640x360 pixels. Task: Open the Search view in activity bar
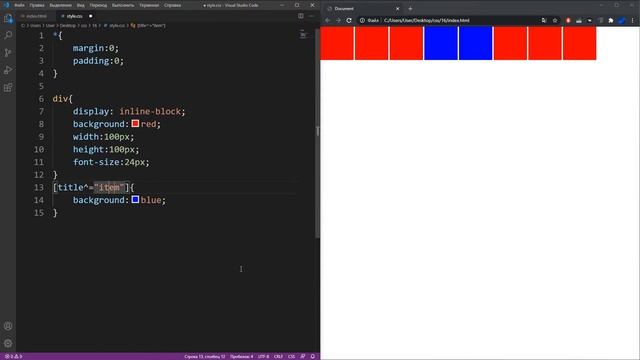click(x=8, y=36)
